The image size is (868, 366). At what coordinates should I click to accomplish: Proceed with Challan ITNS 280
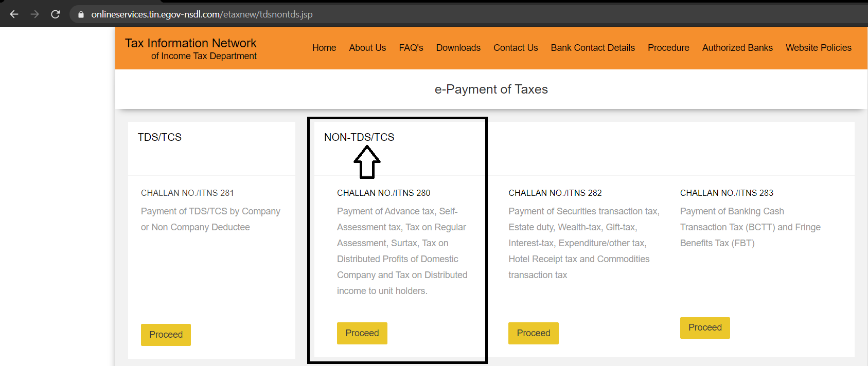[362, 333]
